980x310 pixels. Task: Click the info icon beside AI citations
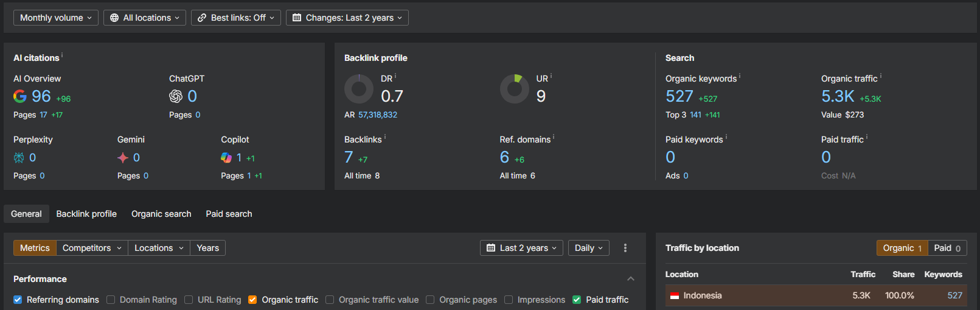tap(62, 55)
